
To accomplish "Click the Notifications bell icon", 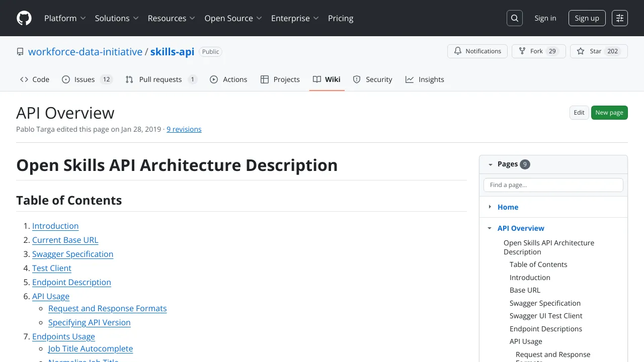I will pyautogui.click(x=458, y=51).
